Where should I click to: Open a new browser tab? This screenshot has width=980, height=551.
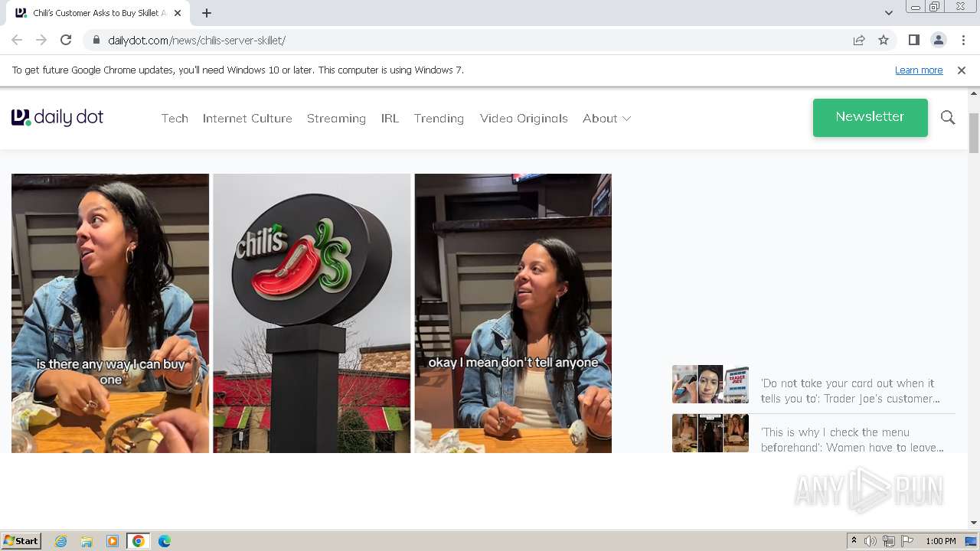[x=207, y=13]
